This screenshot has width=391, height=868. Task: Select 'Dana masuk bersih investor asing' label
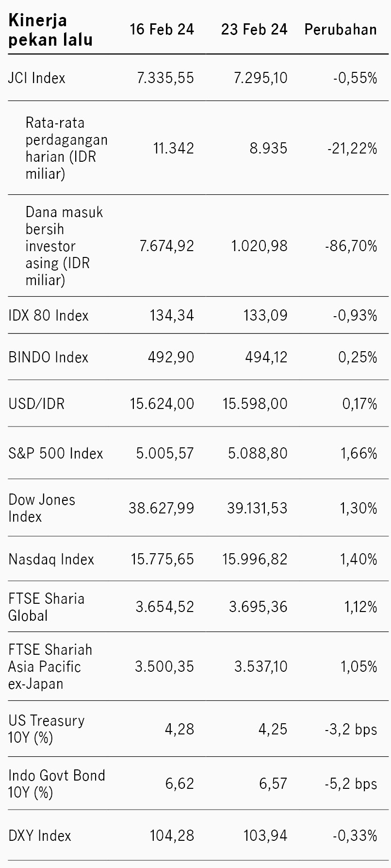point(64,246)
